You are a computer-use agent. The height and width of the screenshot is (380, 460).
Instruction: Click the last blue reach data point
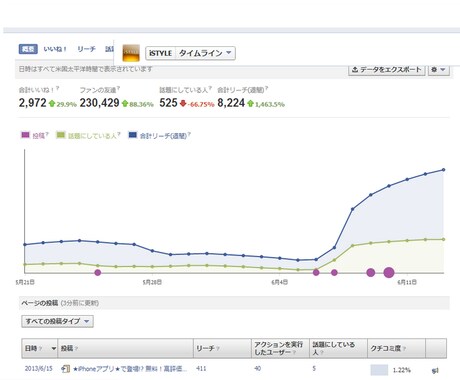[443, 170]
